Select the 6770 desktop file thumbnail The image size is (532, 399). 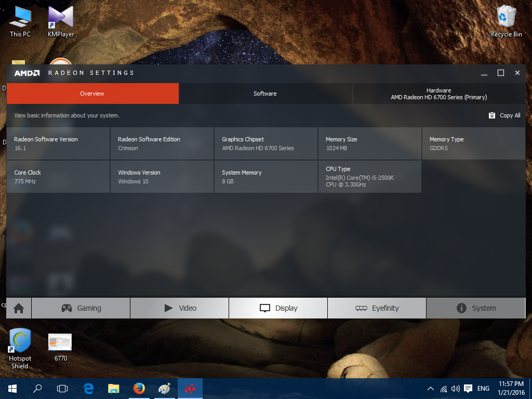[60, 348]
